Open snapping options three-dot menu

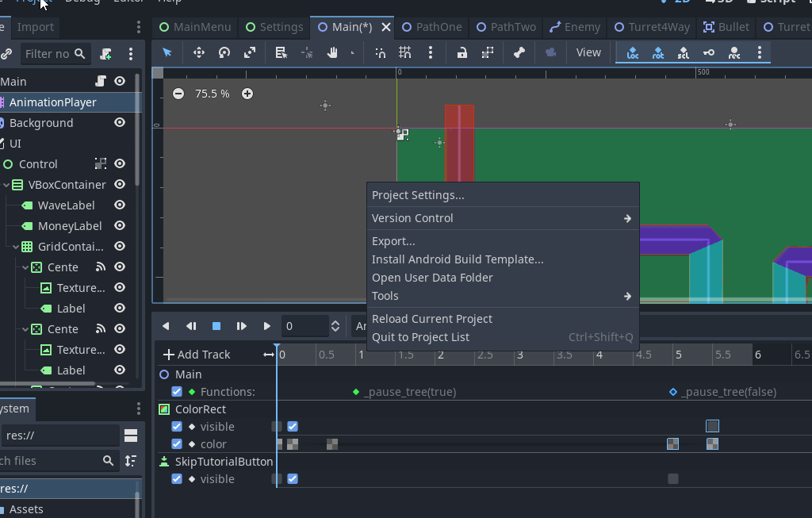[x=431, y=52]
